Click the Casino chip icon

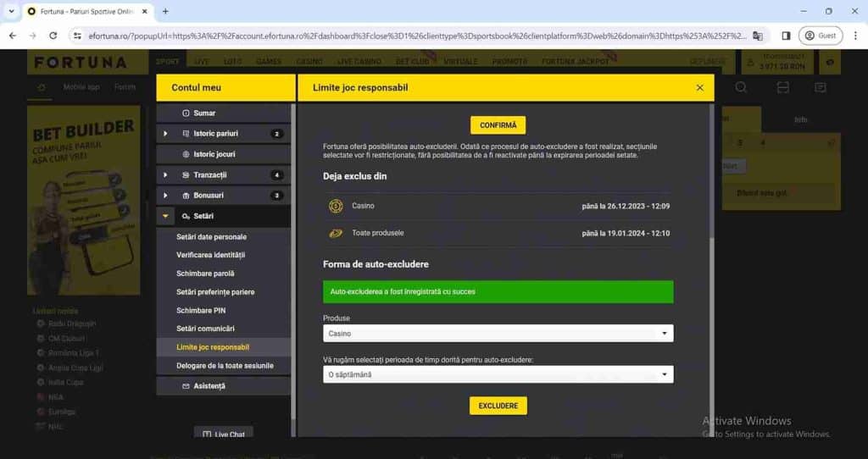click(x=336, y=206)
